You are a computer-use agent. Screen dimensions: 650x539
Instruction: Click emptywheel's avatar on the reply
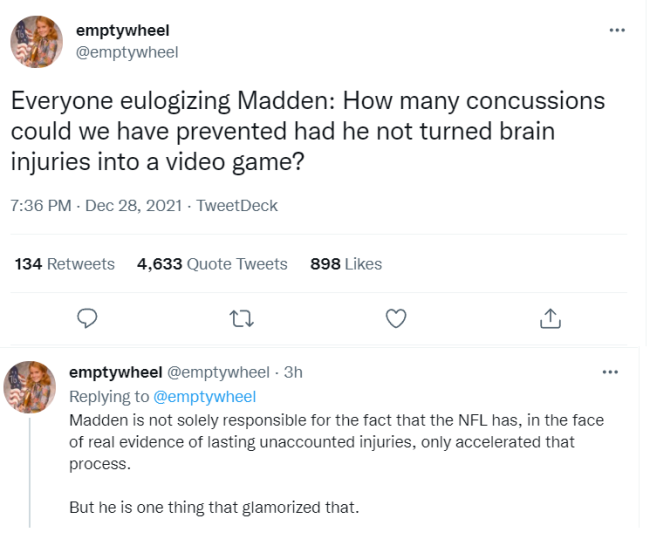tap(33, 387)
